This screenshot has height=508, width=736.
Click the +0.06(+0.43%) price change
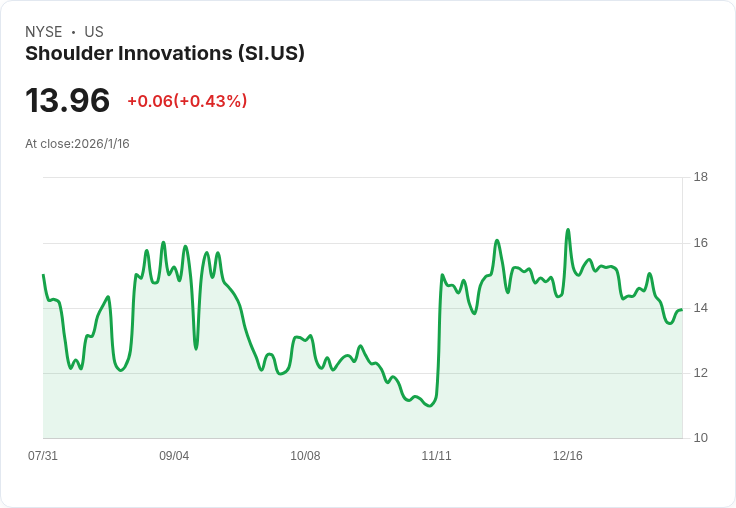coord(187,101)
